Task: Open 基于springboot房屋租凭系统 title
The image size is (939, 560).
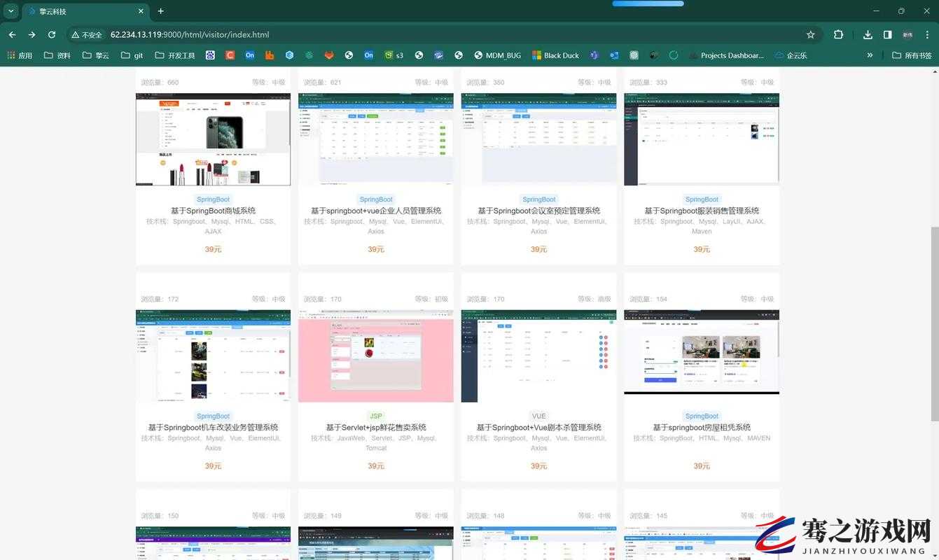Action: (702, 428)
